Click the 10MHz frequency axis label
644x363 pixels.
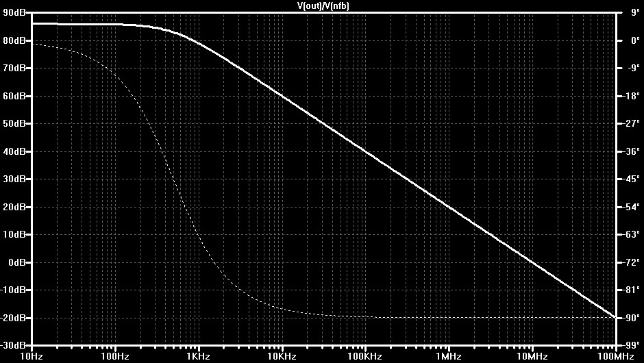[x=532, y=356]
